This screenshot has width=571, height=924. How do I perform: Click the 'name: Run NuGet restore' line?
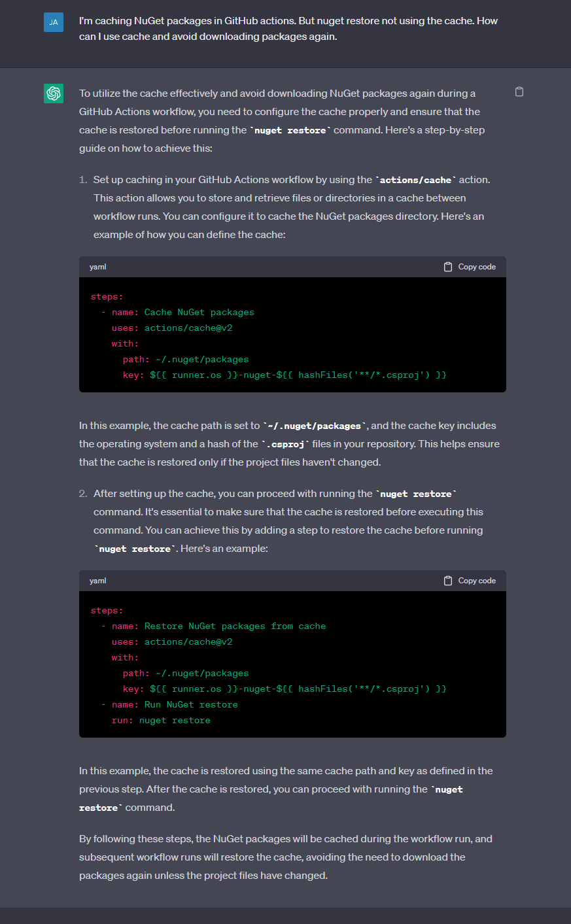click(x=169, y=705)
